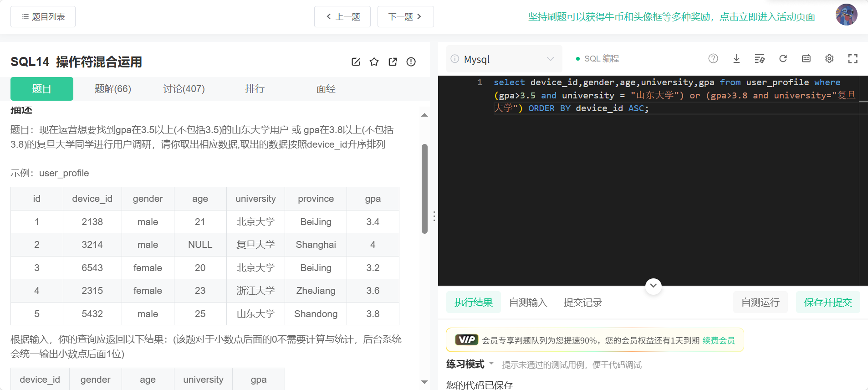Switch to 面经 tab
The height and width of the screenshot is (390, 868).
(x=326, y=89)
